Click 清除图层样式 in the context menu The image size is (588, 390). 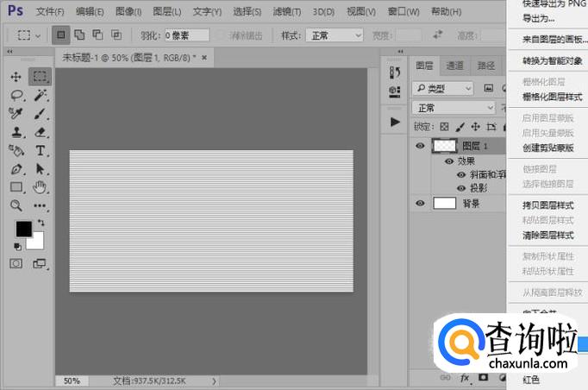547,235
